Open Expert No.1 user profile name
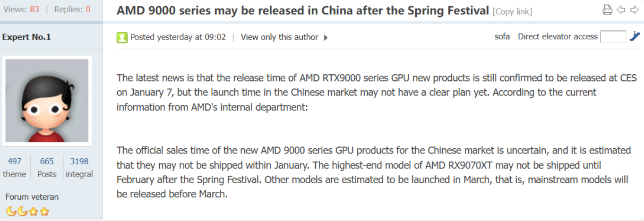The height and width of the screenshot is (221, 644). [26, 37]
